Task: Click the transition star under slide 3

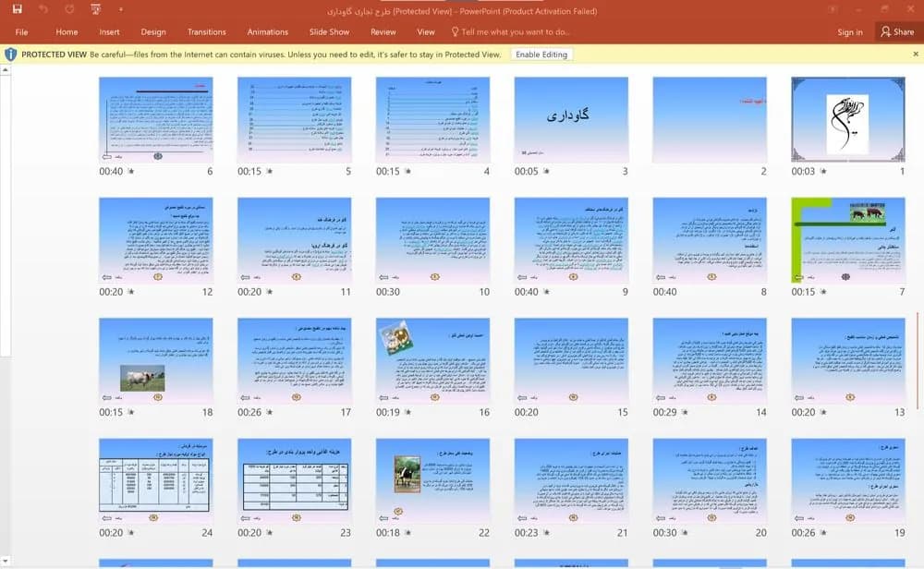Action: [546, 172]
